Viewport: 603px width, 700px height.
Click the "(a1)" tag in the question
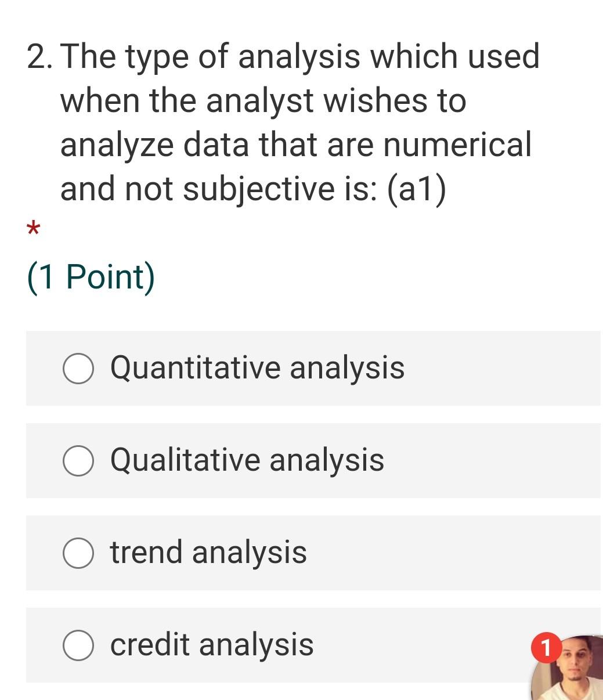(x=416, y=188)
